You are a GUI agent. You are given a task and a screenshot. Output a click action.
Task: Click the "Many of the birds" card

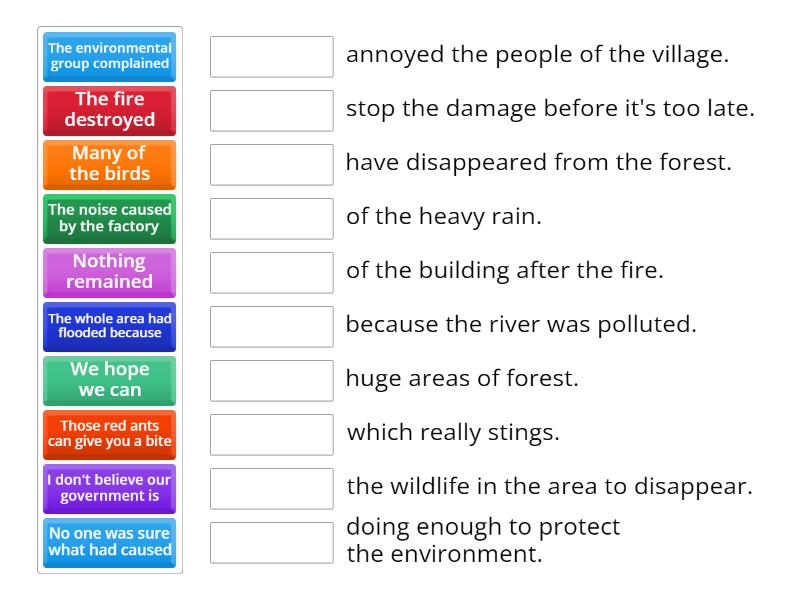point(109,165)
